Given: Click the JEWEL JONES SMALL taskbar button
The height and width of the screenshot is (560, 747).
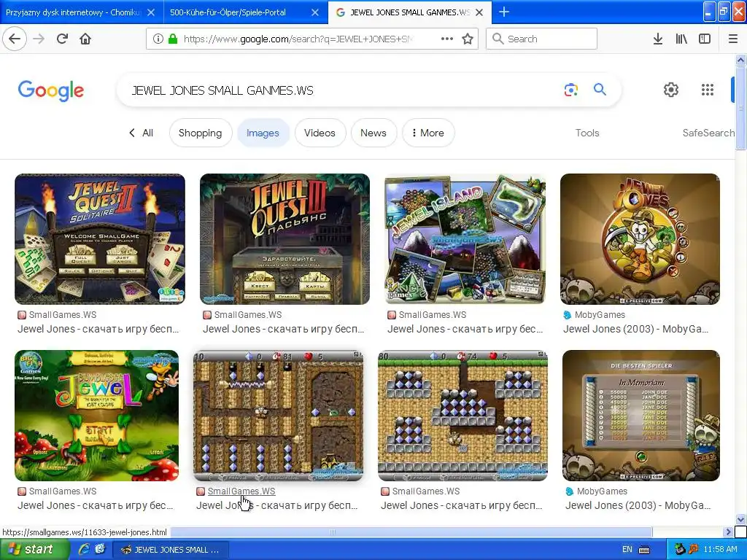Looking at the screenshot, I should pyautogui.click(x=170, y=550).
